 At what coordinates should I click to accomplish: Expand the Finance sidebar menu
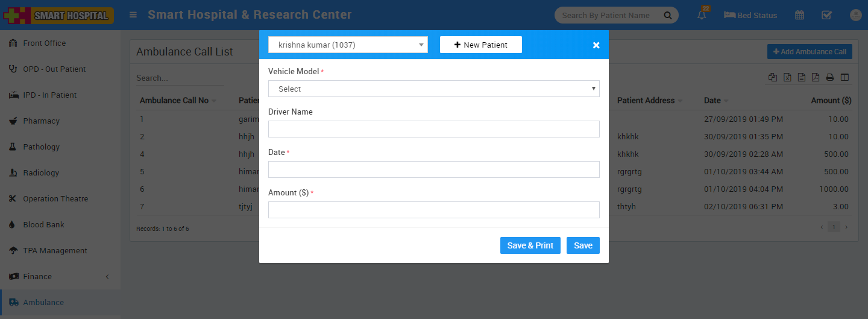[60, 277]
